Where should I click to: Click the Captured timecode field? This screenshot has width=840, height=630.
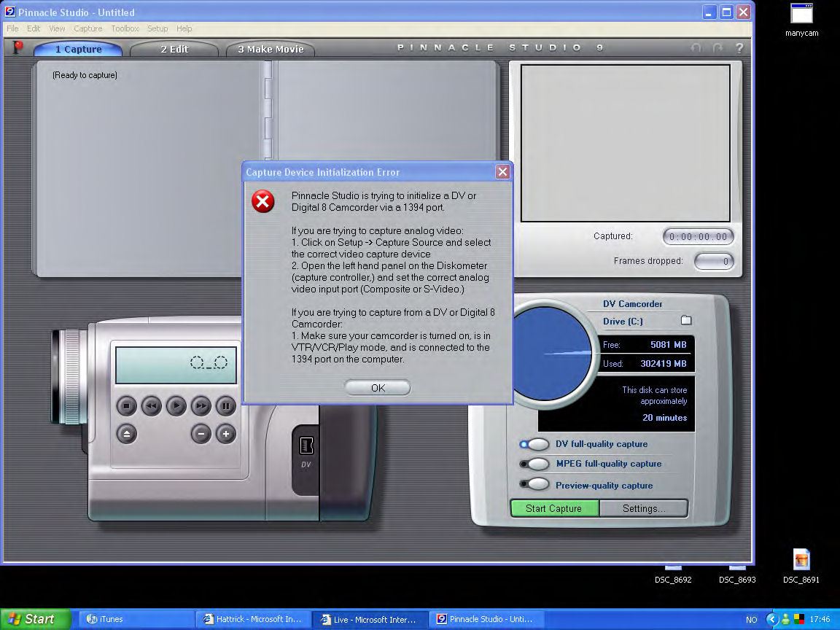pyautogui.click(x=698, y=236)
